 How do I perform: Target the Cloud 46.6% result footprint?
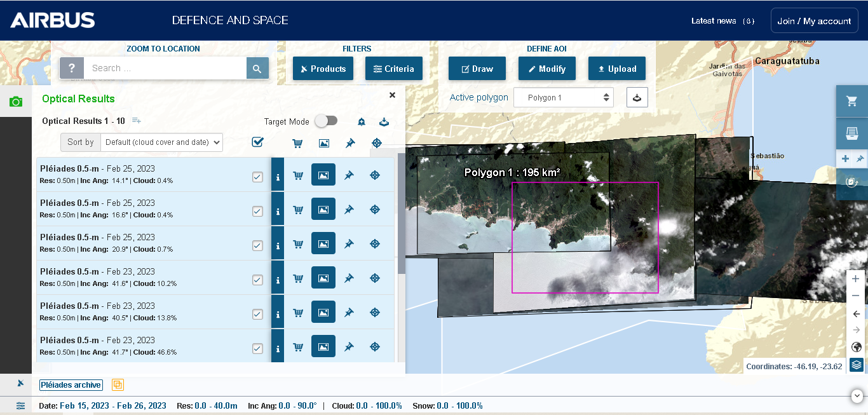point(375,347)
